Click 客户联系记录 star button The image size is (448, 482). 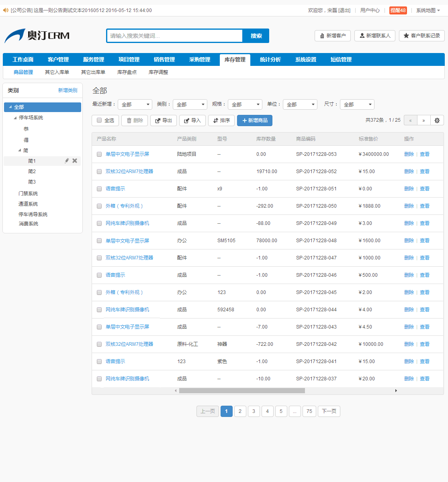pos(421,36)
